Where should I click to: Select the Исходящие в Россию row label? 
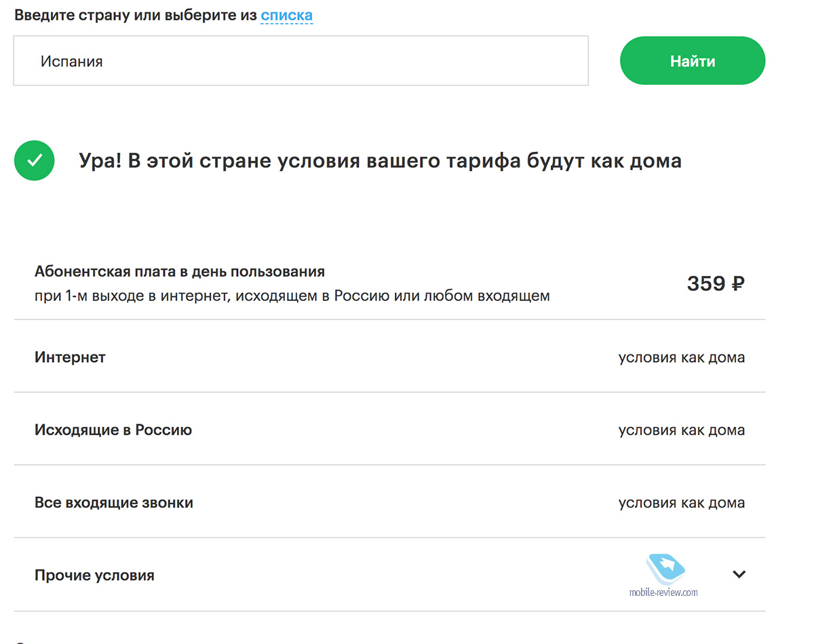(x=113, y=430)
